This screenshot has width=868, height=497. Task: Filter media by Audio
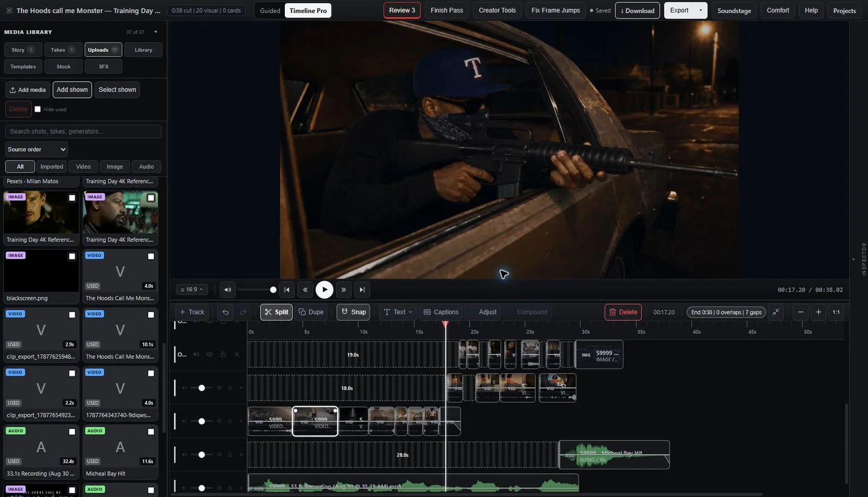point(146,167)
